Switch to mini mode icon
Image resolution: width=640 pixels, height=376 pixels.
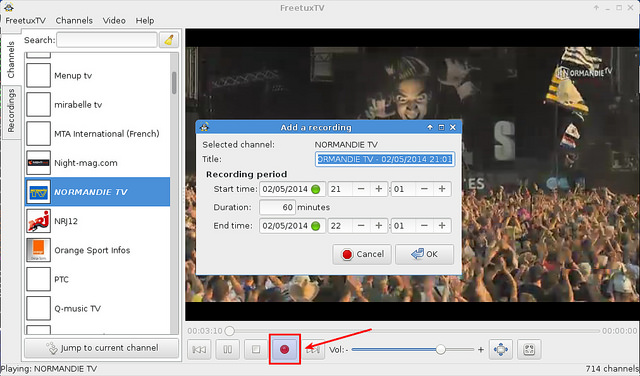point(529,349)
